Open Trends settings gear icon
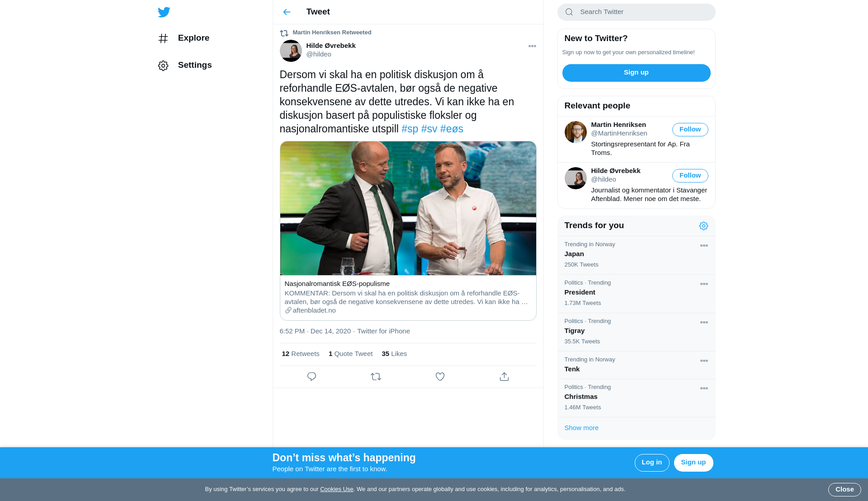Viewport: 868px width, 501px height. (x=703, y=226)
